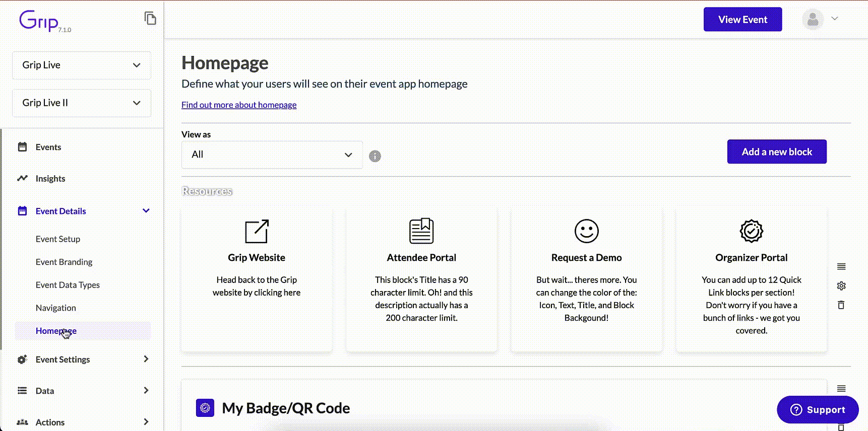Select Homepage in the sidebar
The height and width of the screenshot is (431, 868).
point(56,331)
